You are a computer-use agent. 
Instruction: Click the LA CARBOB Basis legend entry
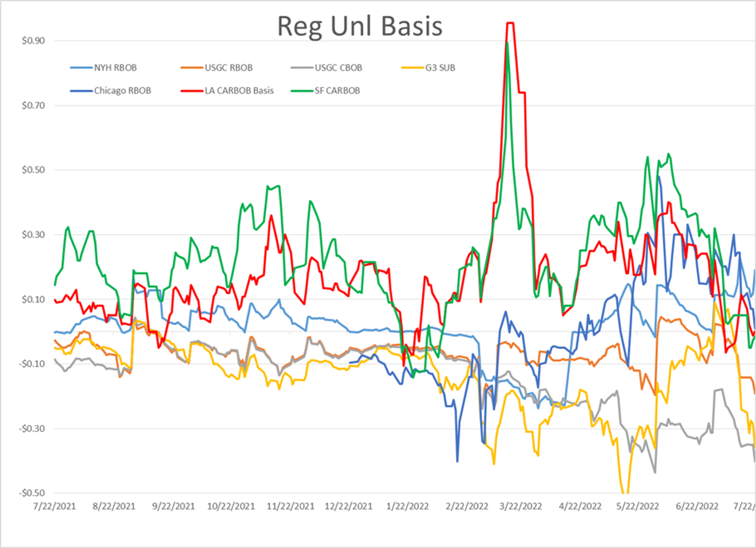click(x=227, y=91)
